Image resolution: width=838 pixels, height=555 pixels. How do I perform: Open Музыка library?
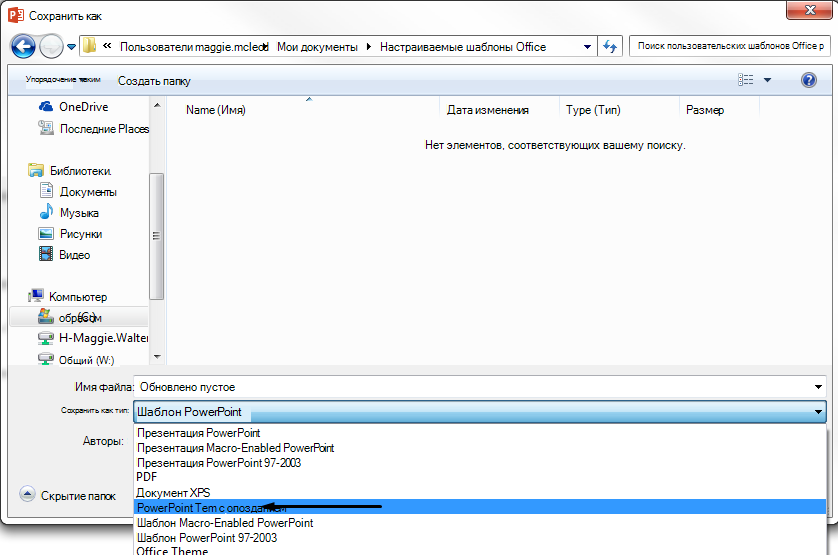(69, 213)
